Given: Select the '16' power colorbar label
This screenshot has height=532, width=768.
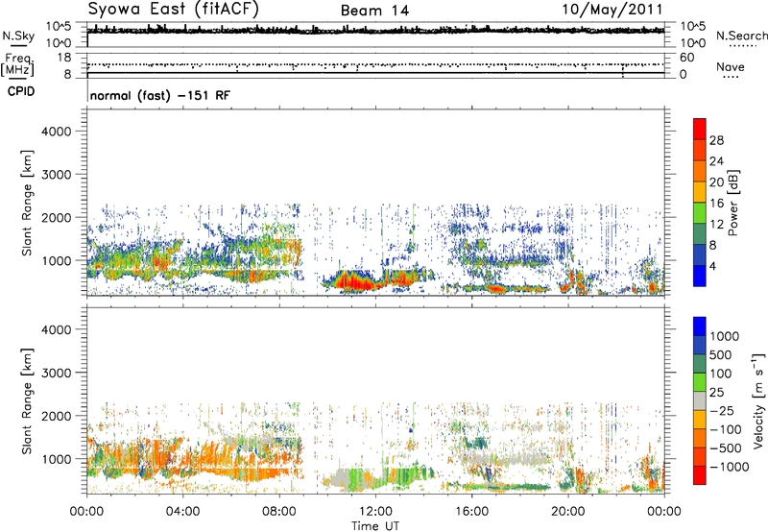Looking at the screenshot, I should click(716, 204).
